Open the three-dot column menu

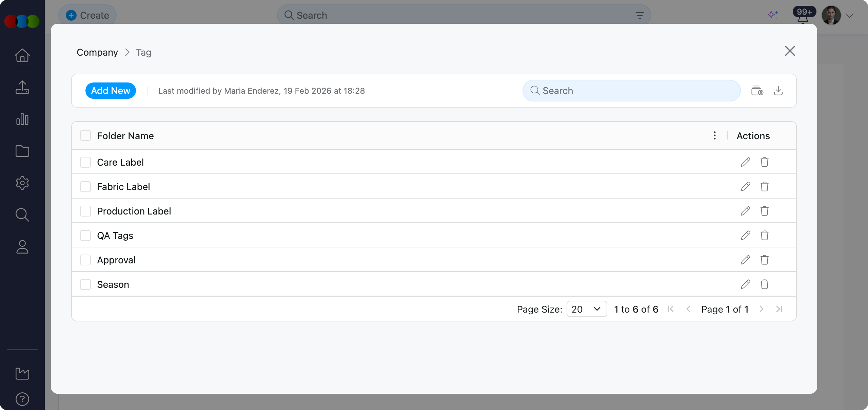pyautogui.click(x=715, y=136)
